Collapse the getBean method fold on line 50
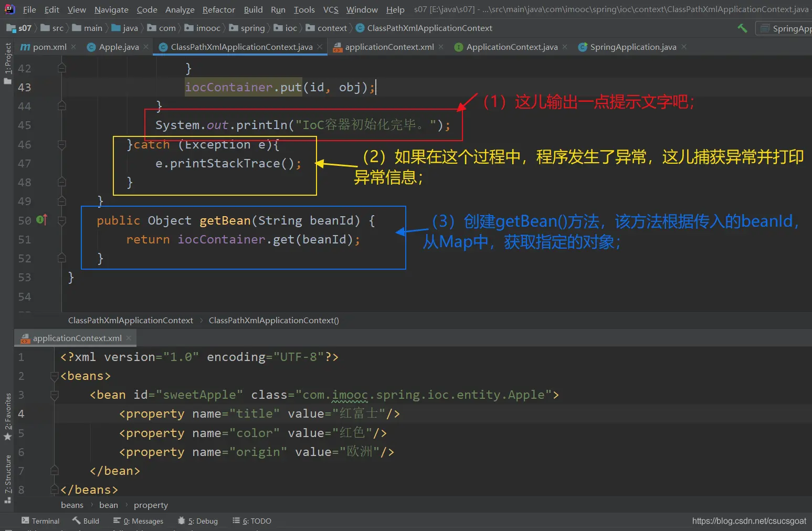The image size is (812, 531). (62, 221)
